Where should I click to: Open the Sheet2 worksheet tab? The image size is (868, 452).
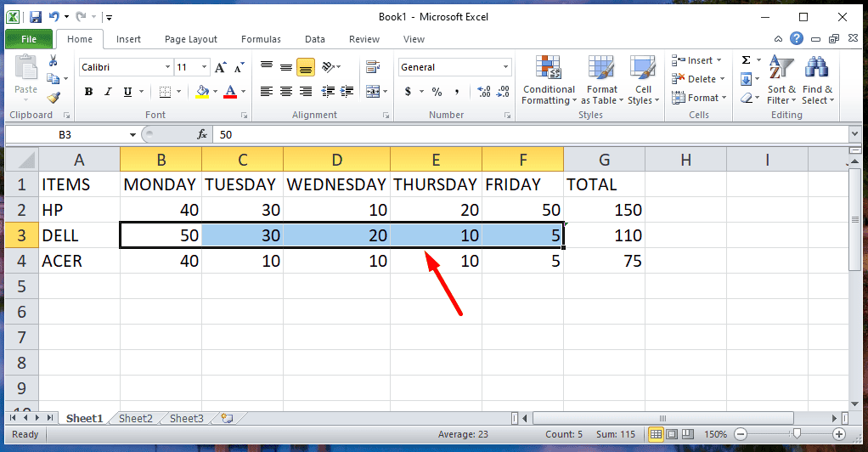[135, 418]
